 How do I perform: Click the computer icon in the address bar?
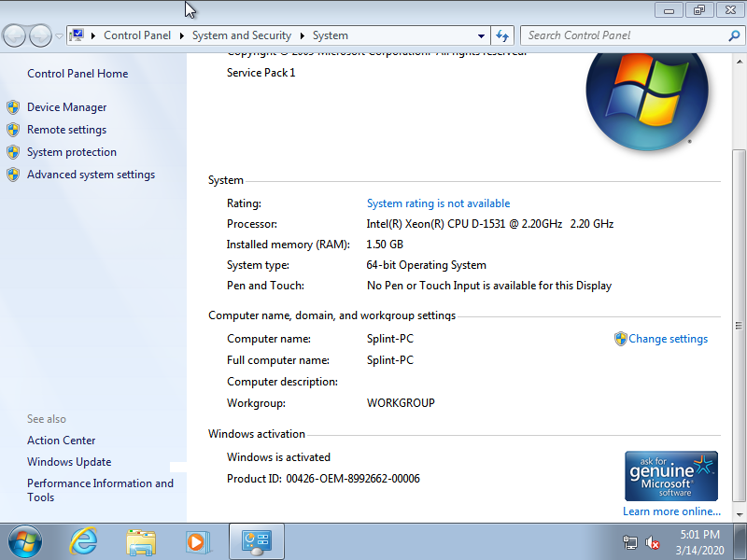pos(77,35)
